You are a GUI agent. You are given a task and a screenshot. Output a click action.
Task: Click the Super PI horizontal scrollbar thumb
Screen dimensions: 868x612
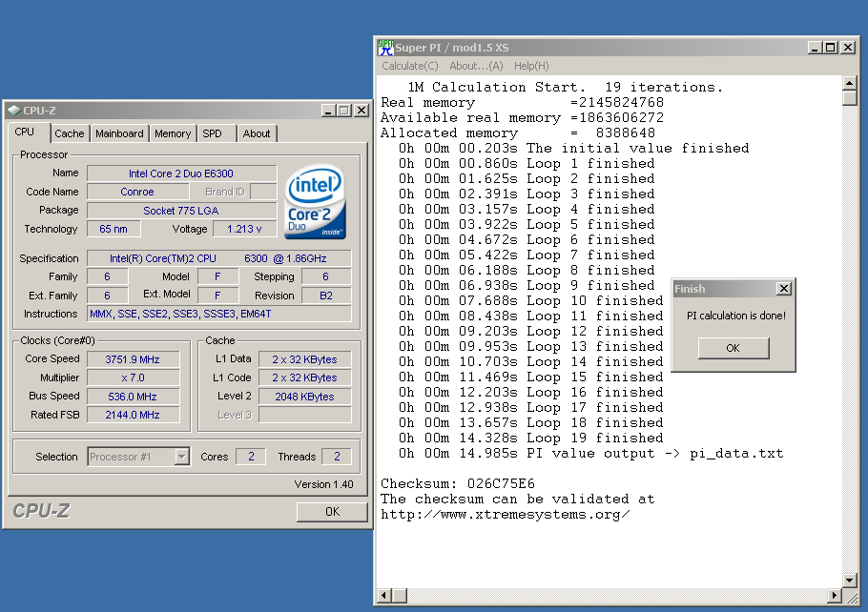click(400, 596)
